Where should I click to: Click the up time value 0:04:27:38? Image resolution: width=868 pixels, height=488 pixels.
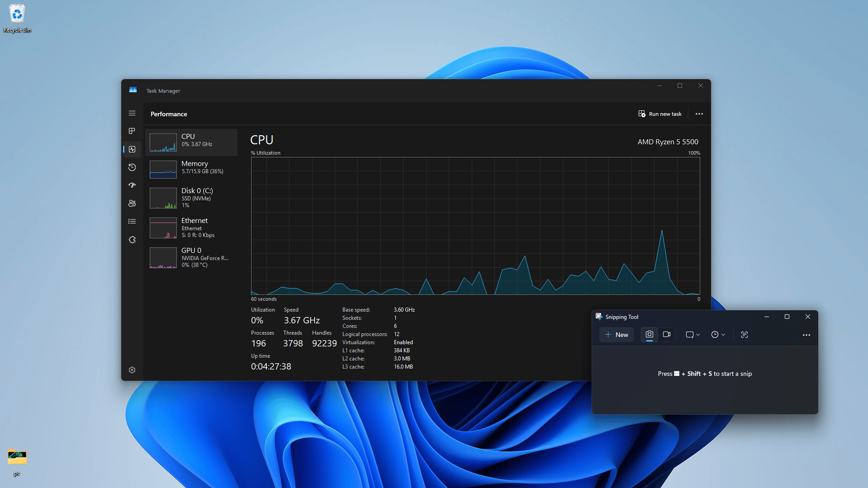(x=271, y=366)
